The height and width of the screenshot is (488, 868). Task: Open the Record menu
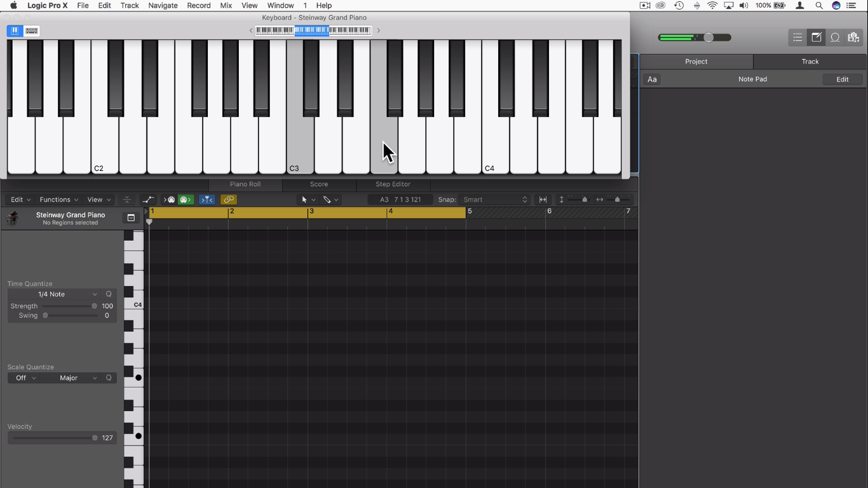(x=199, y=6)
